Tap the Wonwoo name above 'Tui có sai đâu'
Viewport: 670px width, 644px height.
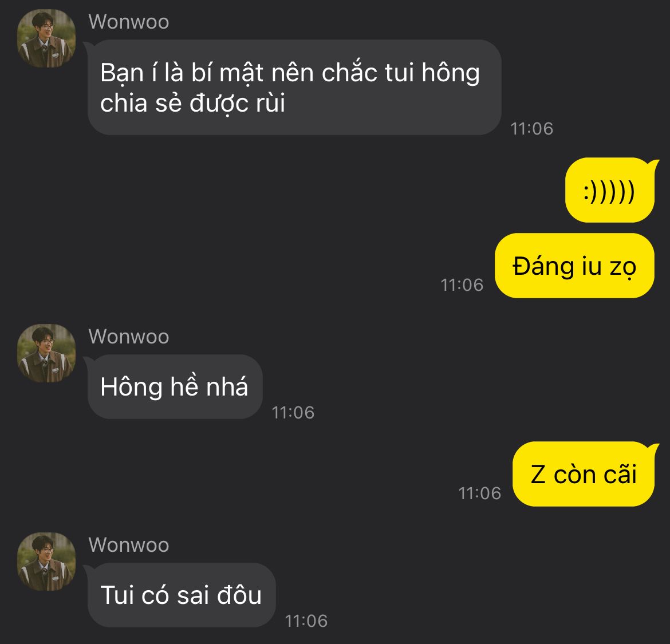click(x=129, y=545)
